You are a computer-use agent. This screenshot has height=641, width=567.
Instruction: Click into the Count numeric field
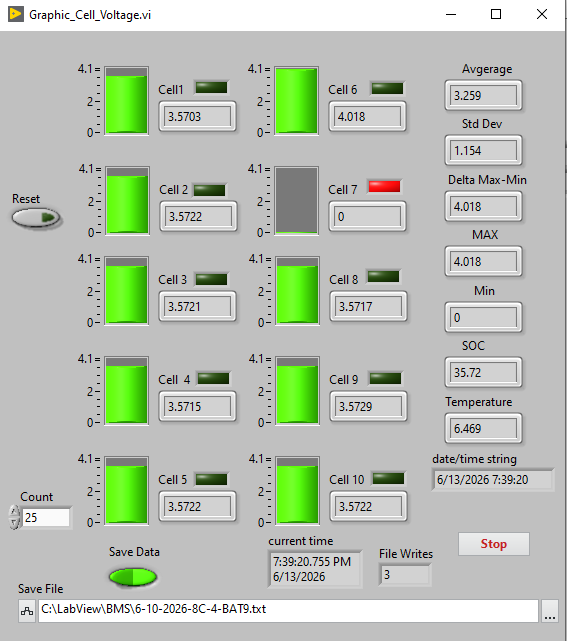click(x=45, y=518)
